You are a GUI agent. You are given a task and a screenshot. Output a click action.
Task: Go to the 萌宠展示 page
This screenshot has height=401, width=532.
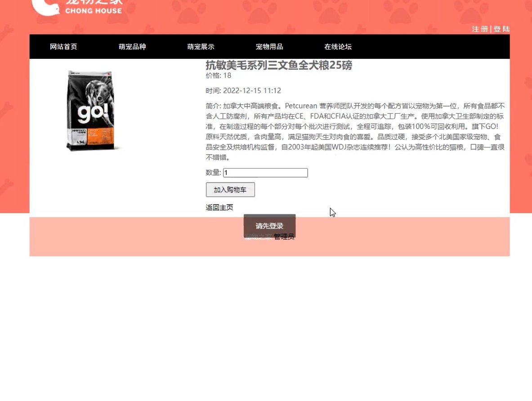pos(201,47)
